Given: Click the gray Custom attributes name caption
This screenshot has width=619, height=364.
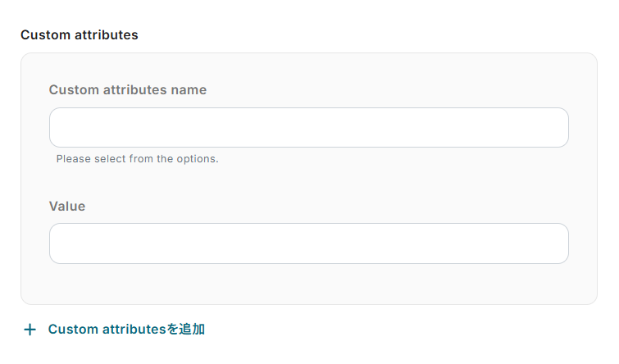Looking at the screenshot, I should pos(128,90).
